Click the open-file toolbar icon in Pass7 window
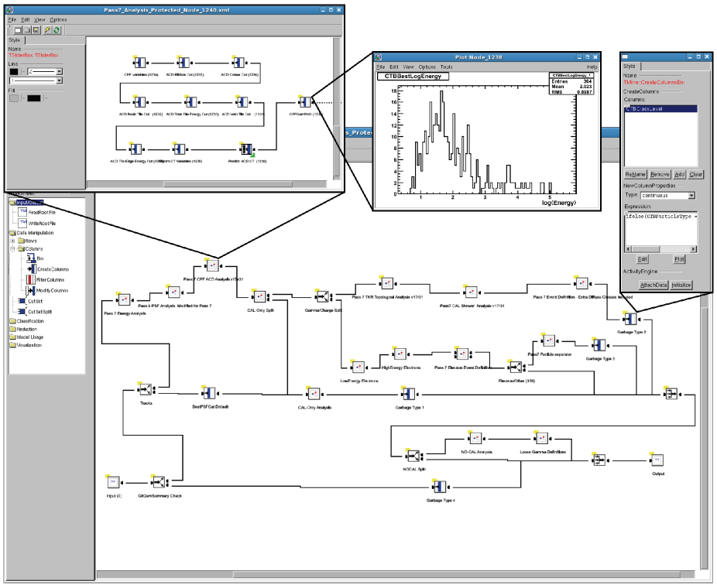 click(27, 30)
